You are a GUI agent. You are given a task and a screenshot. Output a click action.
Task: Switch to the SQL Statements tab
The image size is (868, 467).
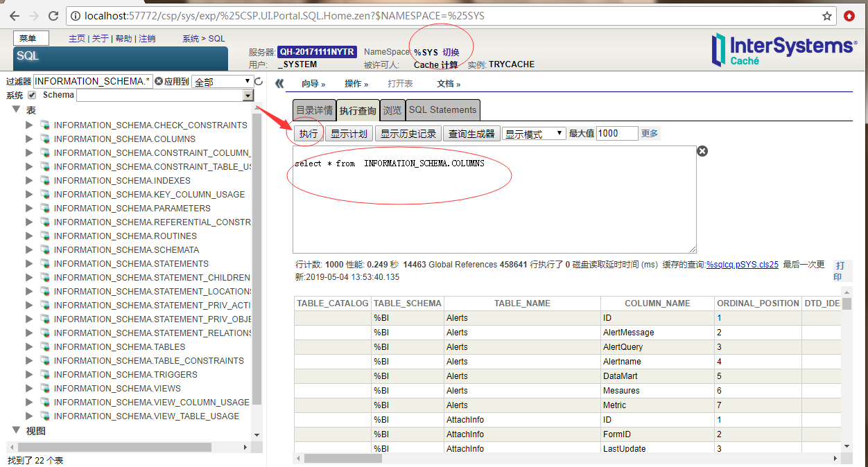[x=442, y=109]
